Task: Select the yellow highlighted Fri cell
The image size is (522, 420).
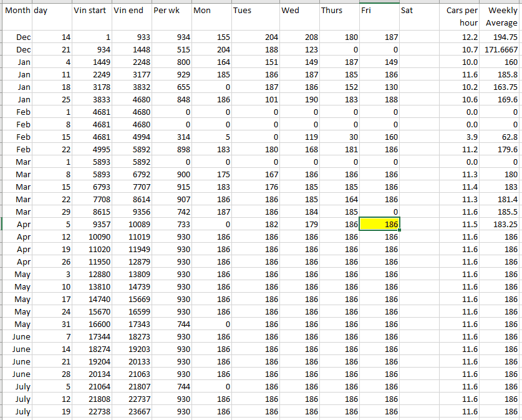Action: [380, 225]
